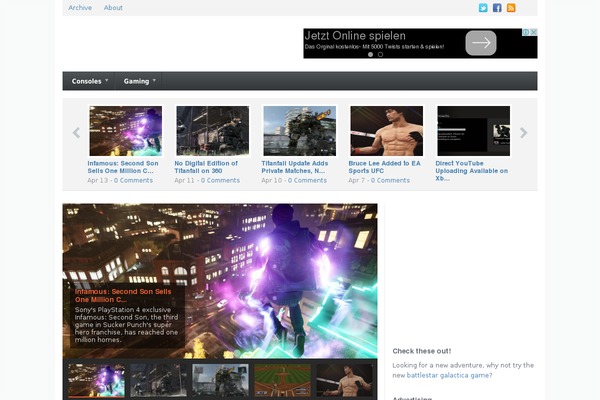This screenshot has height=400, width=600.
Task: Open comments link under Apr 7 post
Action: 390,180
